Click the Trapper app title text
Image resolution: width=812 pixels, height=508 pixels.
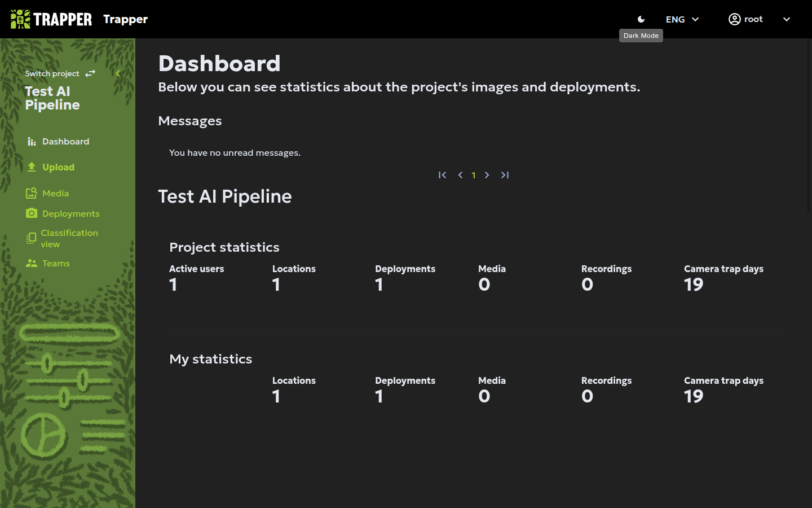coord(125,19)
